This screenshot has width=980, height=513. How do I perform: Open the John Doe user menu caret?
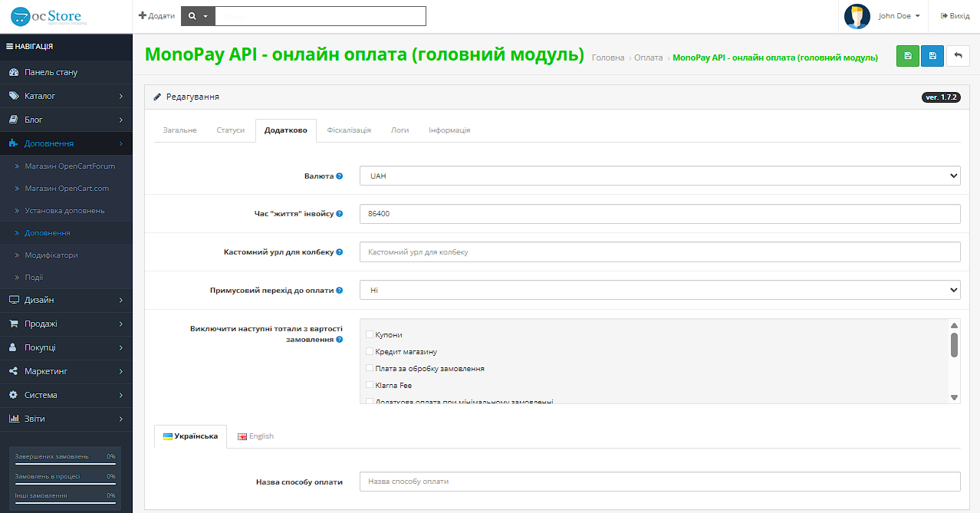[918, 16]
